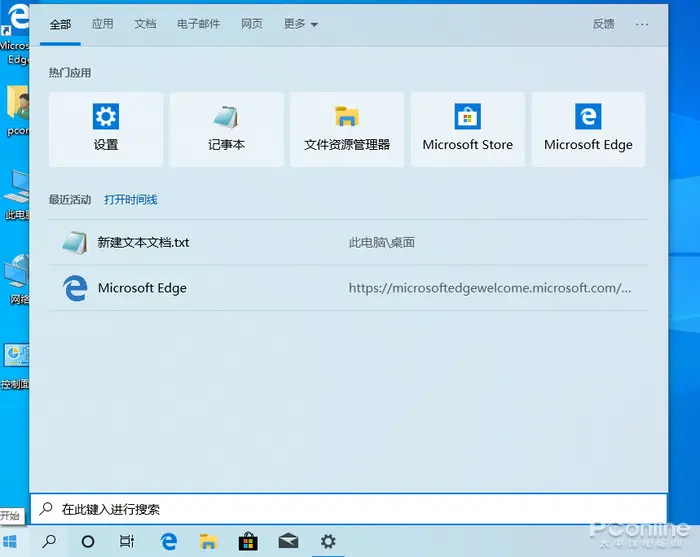Open the Microsoft Store tile
Image resolution: width=700 pixels, height=557 pixels.
pos(467,129)
